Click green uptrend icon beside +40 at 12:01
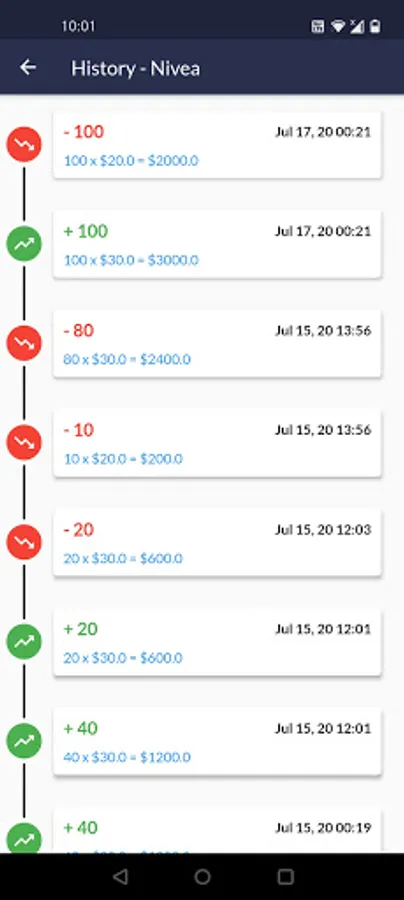404x900 pixels. [24, 741]
